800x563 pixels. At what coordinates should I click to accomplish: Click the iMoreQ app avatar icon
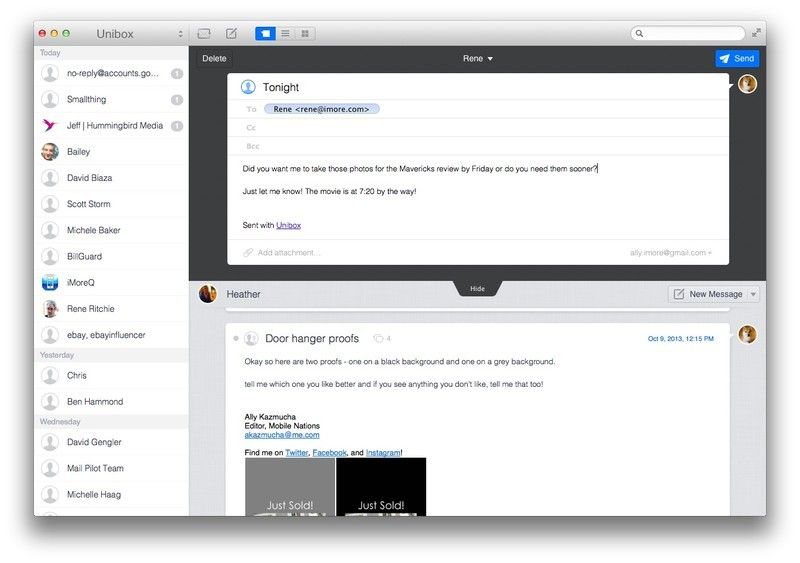pos(50,283)
